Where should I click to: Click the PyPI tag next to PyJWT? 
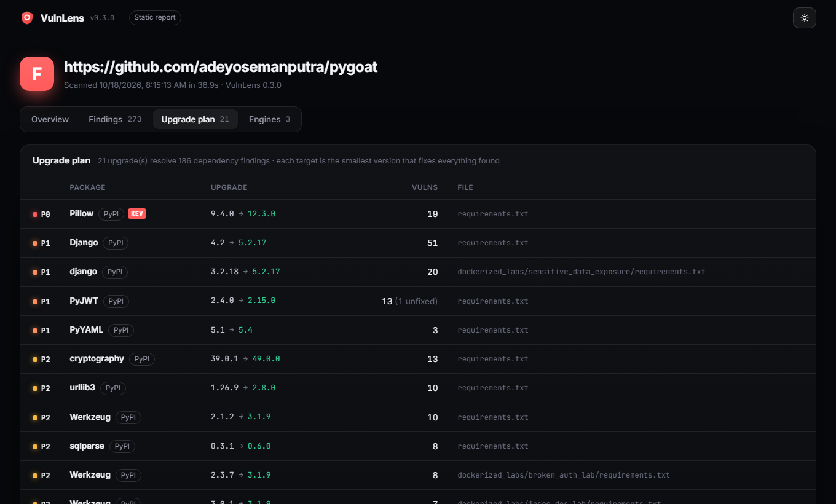[x=116, y=301]
